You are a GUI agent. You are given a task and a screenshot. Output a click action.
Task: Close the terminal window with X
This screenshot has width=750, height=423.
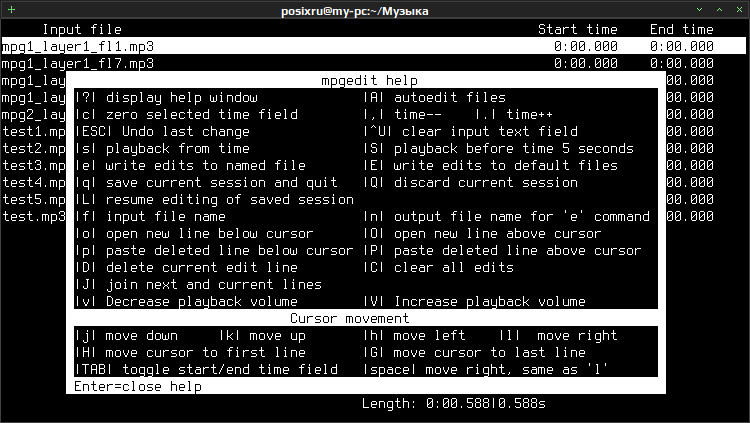coord(739,10)
